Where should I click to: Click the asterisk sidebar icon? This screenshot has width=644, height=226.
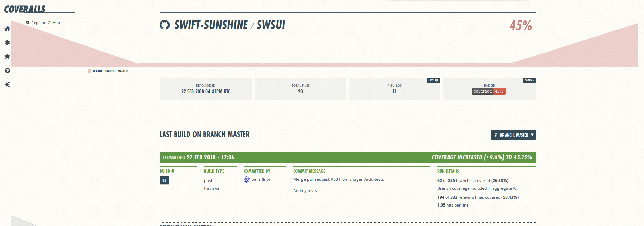(7, 43)
